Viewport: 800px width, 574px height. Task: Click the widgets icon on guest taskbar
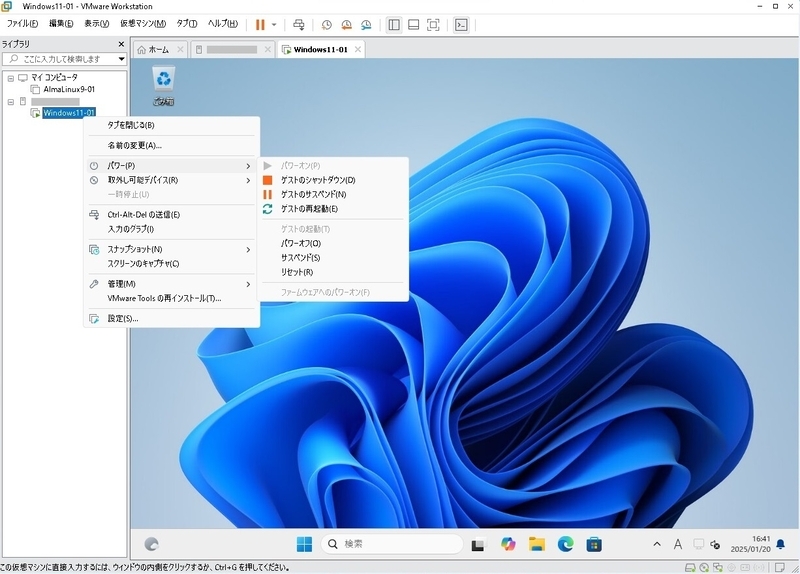tap(152, 544)
